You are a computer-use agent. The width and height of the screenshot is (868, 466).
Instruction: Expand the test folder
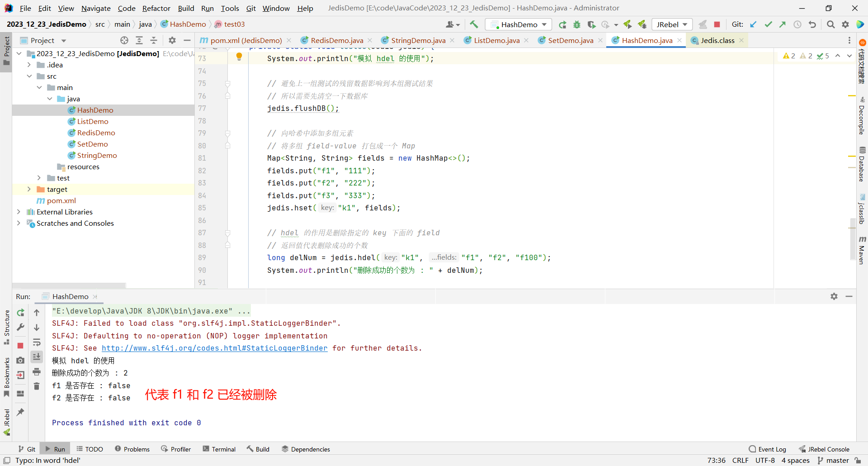[x=39, y=178]
